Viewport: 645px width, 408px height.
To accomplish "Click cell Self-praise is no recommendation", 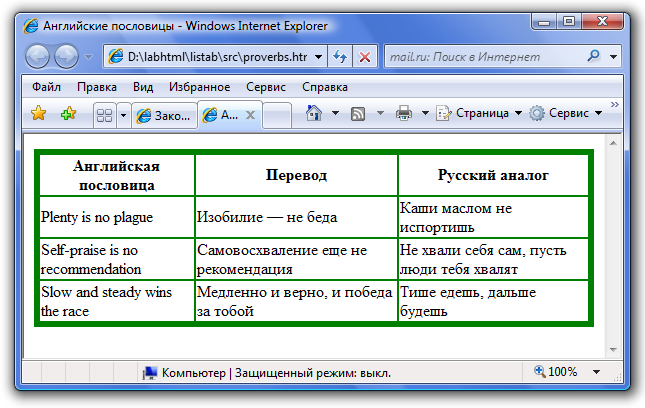I will (x=117, y=260).
